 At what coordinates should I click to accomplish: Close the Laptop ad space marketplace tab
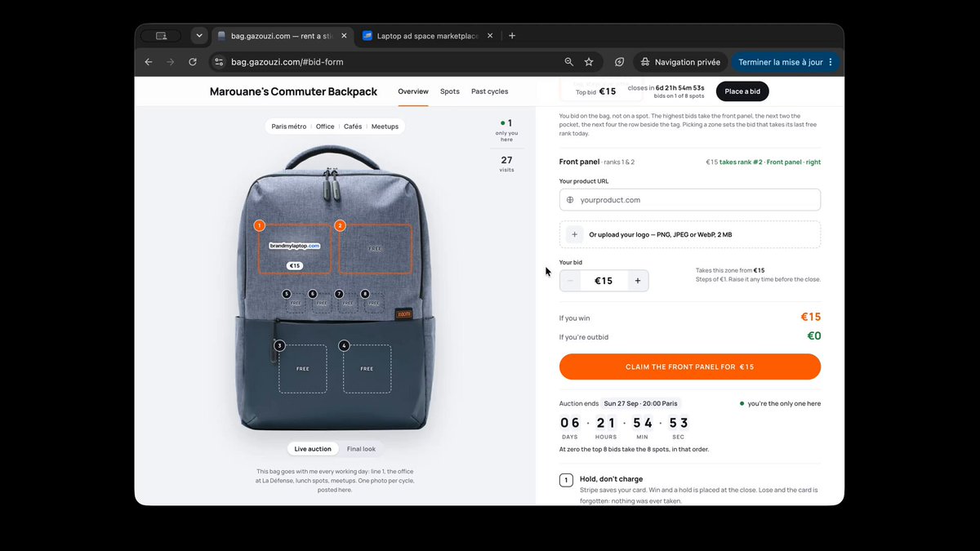point(488,36)
